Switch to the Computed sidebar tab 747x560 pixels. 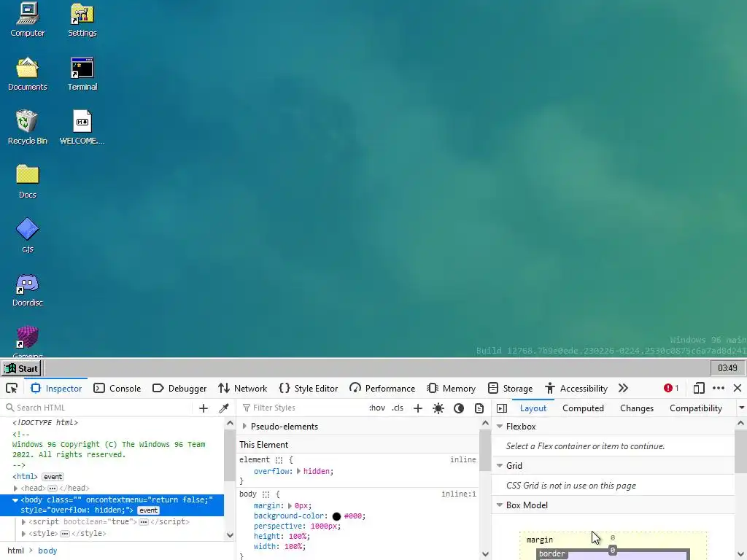[583, 408]
